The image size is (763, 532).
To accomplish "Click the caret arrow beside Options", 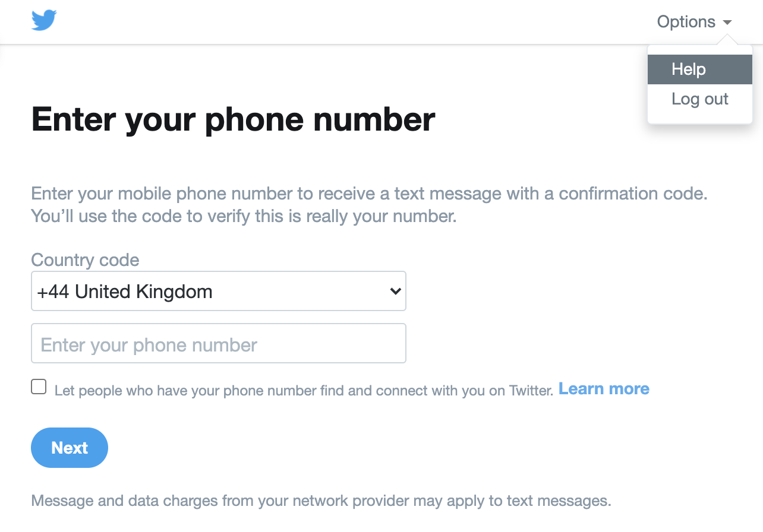I will [x=727, y=23].
